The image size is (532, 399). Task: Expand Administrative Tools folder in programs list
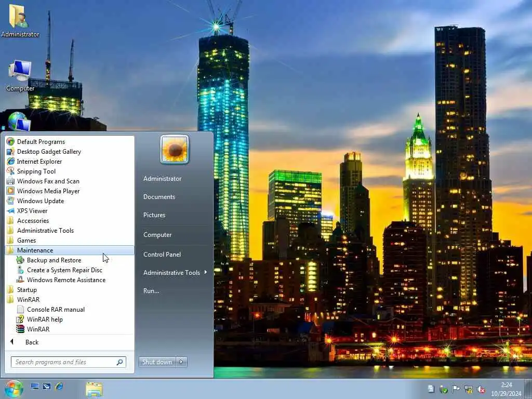[x=45, y=231]
